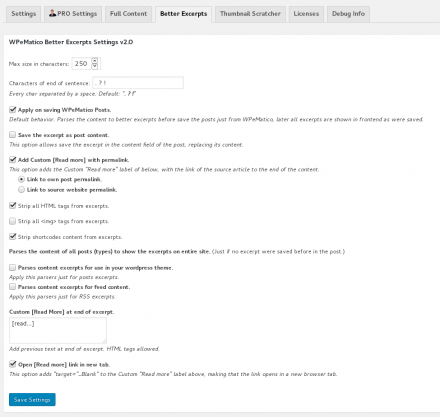Toggle Add Custom Read more with permalink

coord(13,160)
